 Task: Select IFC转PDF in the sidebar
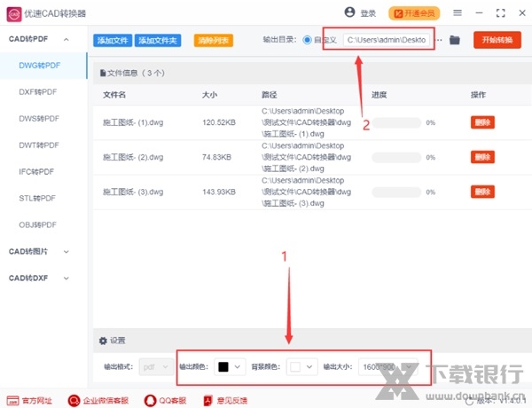[36, 172]
